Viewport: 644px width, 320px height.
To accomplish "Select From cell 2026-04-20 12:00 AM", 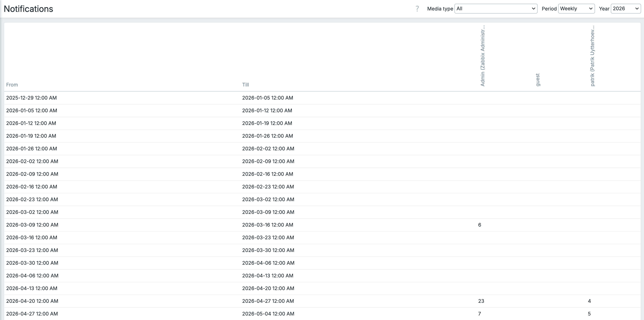I will pos(32,301).
